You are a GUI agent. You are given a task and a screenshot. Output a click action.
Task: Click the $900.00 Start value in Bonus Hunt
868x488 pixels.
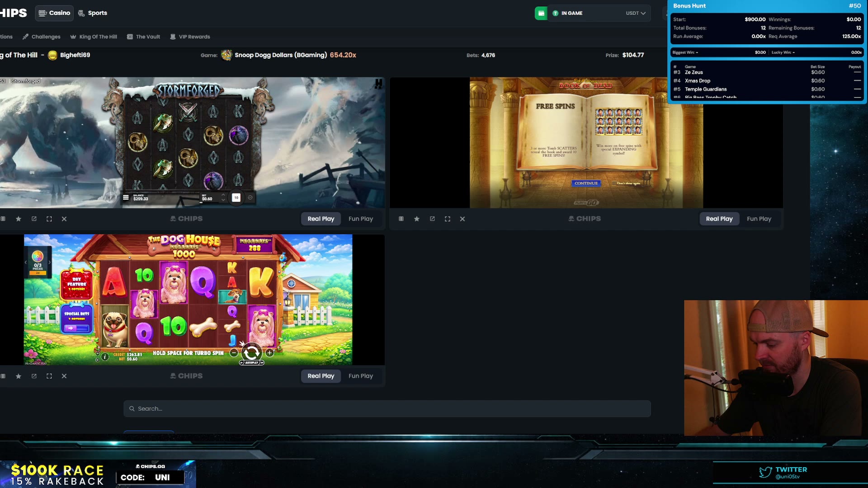(x=755, y=19)
